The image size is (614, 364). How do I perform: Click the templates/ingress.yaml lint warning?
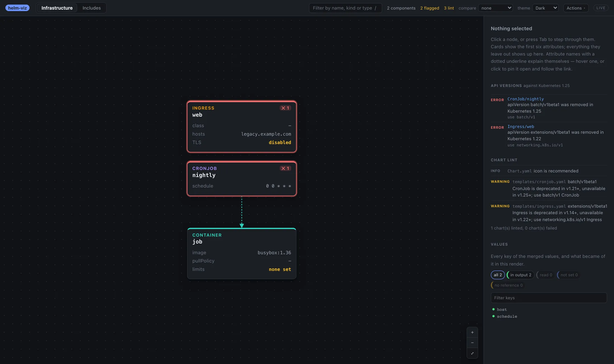pyautogui.click(x=549, y=213)
